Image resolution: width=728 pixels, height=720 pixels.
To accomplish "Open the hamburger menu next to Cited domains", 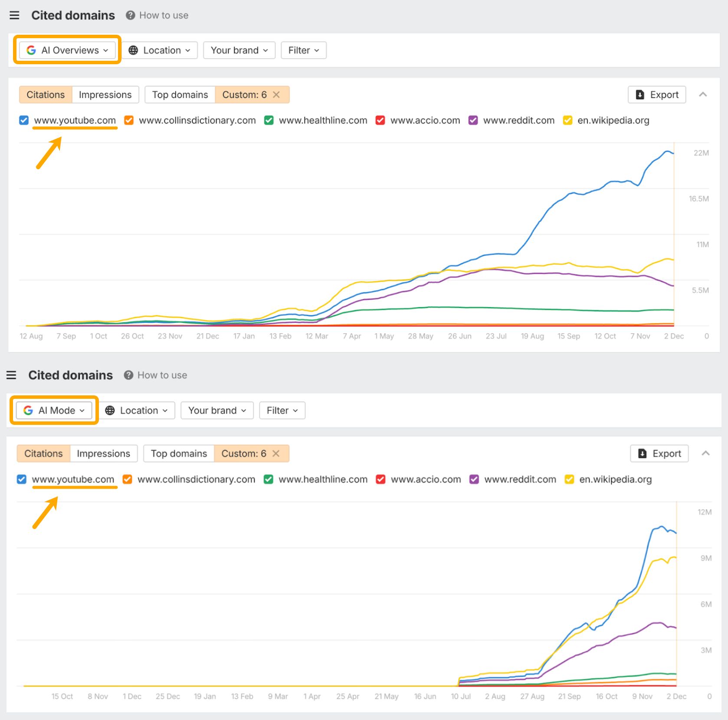I will (14, 15).
